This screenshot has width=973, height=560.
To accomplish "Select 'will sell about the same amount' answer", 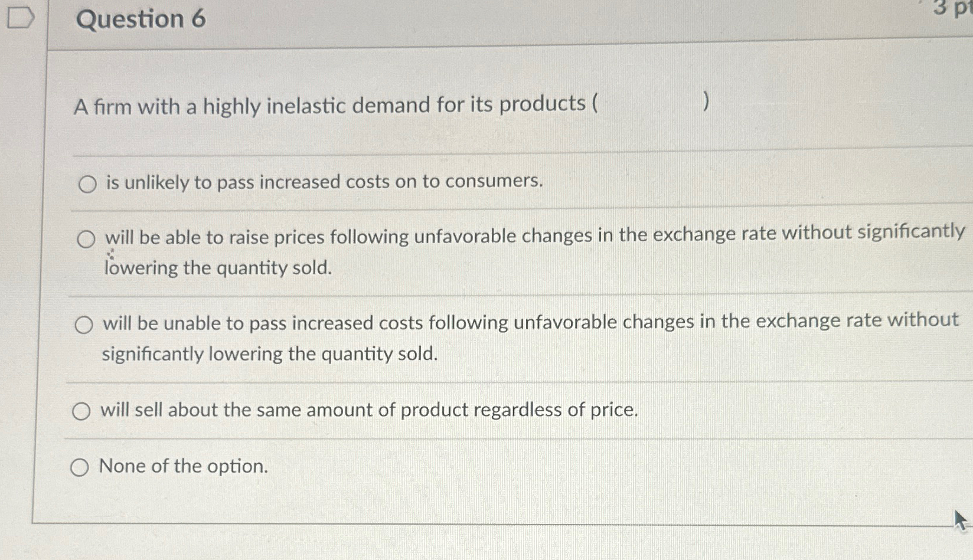I will tap(81, 411).
